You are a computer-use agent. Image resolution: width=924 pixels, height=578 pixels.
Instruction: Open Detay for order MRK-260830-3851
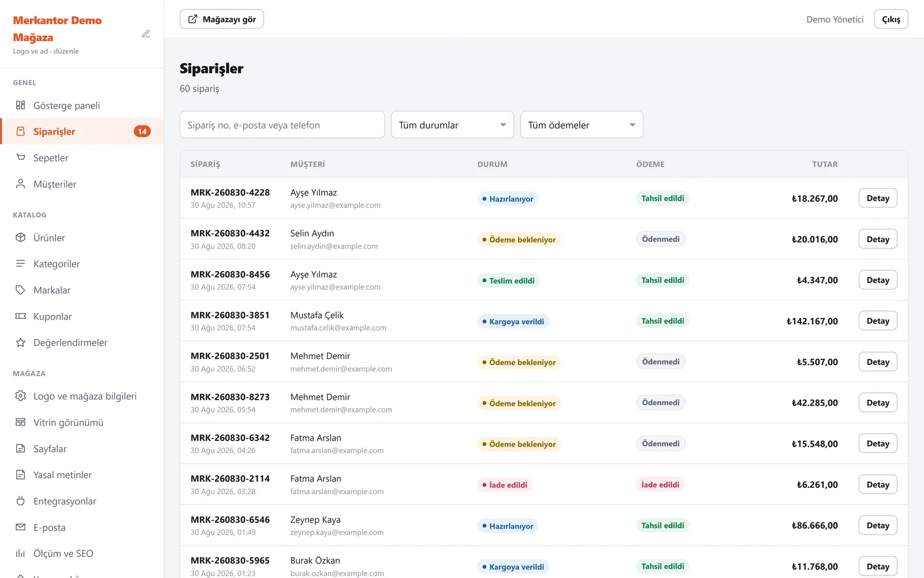878,321
